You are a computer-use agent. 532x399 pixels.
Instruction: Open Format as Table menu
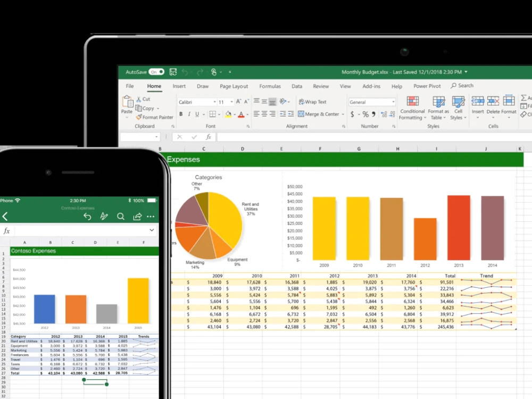click(438, 108)
